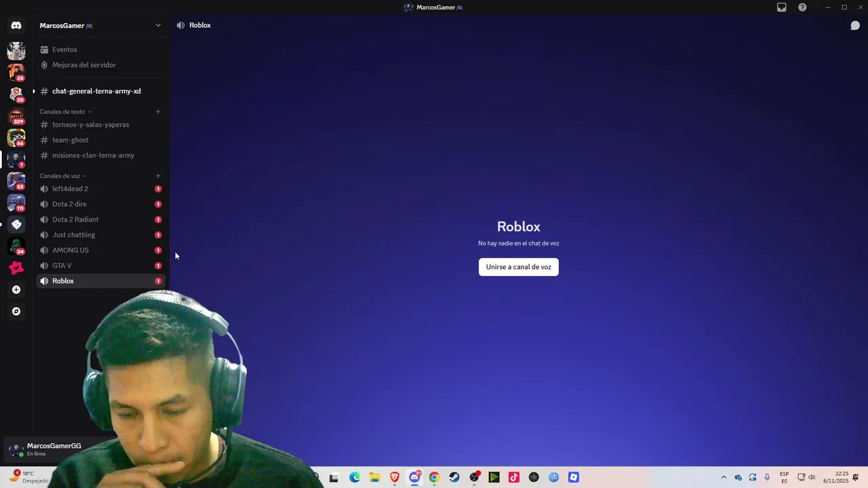The height and width of the screenshot is (488, 868).
Task: Collapse the Canales de texto category
Action: click(x=65, y=112)
